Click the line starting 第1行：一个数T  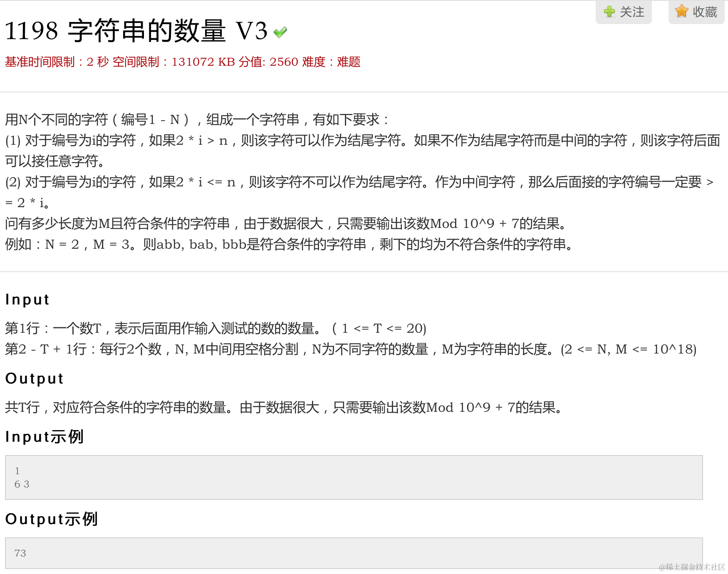[216, 329]
